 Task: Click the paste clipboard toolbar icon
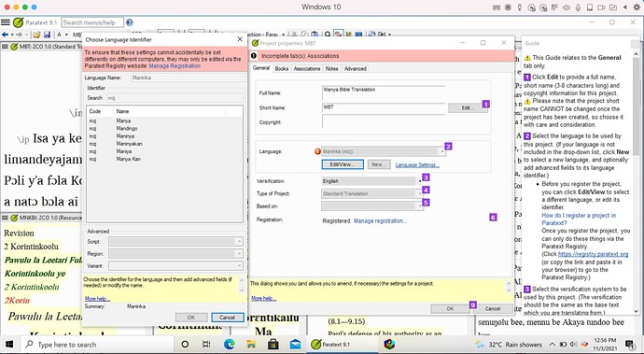pyautogui.click(x=315, y=35)
